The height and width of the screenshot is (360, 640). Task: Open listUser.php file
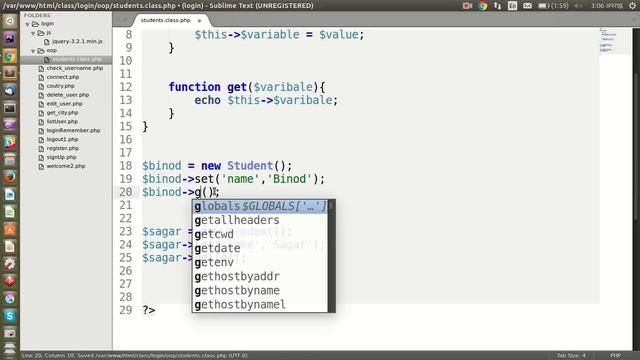[62, 122]
